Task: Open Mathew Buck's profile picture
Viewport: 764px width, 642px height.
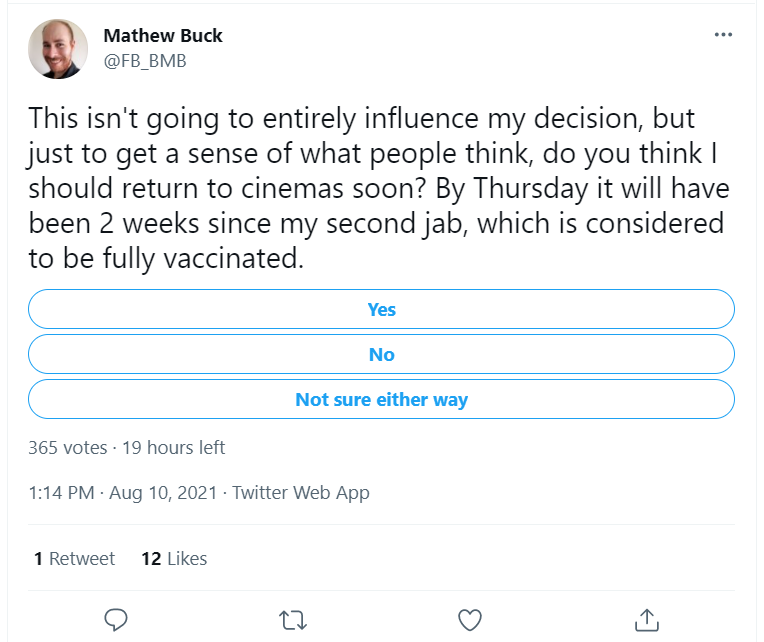Action: tap(58, 49)
